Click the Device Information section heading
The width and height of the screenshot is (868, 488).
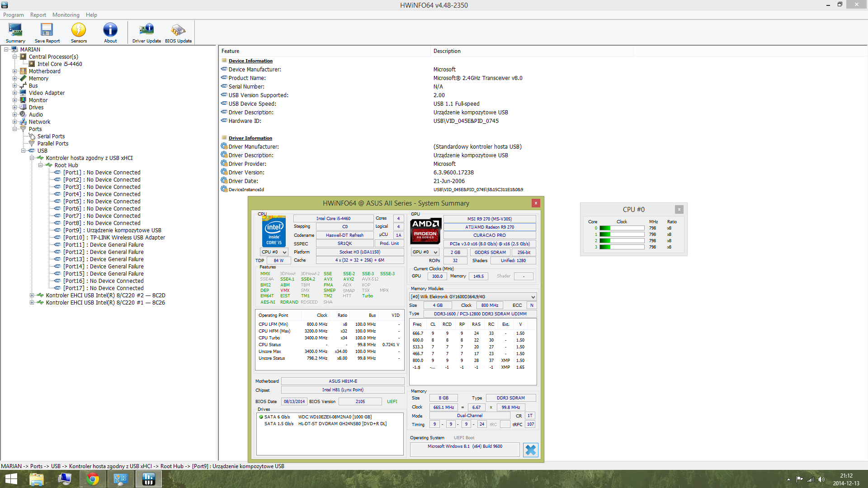click(250, 61)
